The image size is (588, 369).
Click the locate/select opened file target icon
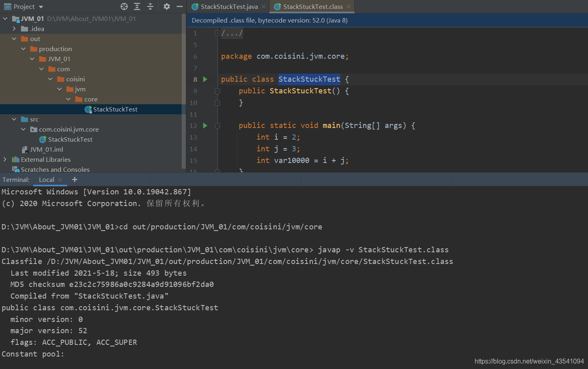pos(124,6)
